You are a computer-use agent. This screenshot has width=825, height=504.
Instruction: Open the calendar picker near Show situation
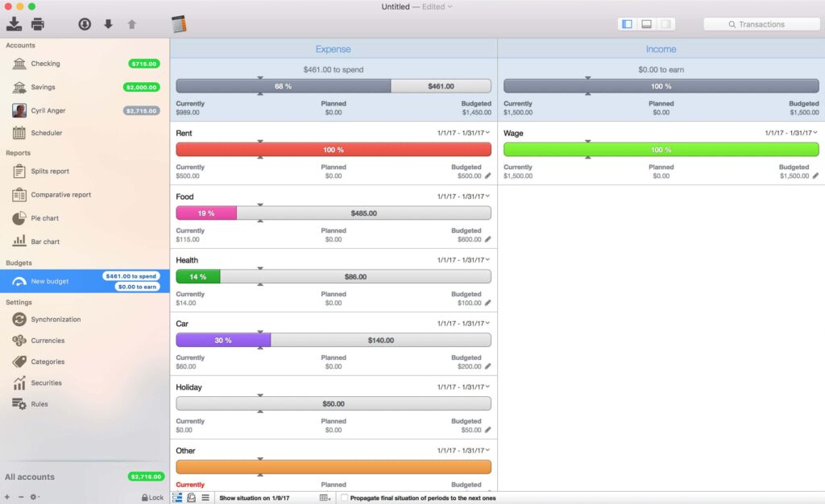point(325,497)
